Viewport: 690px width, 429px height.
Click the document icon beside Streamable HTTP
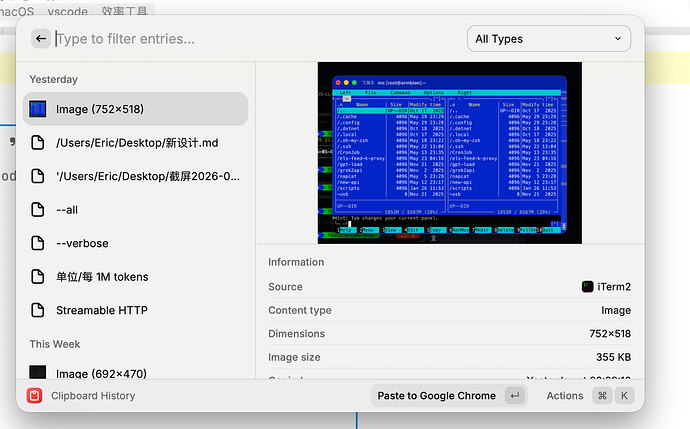pos(38,310)
